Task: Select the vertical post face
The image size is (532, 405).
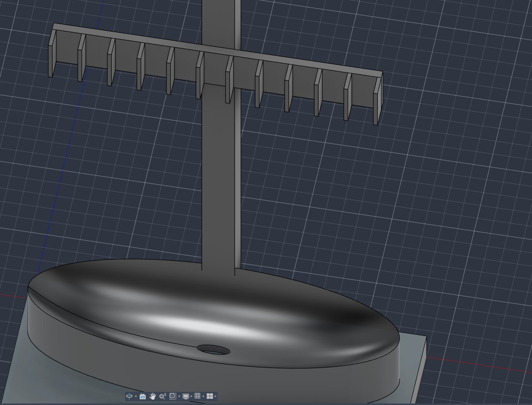Action: [218, 174]
